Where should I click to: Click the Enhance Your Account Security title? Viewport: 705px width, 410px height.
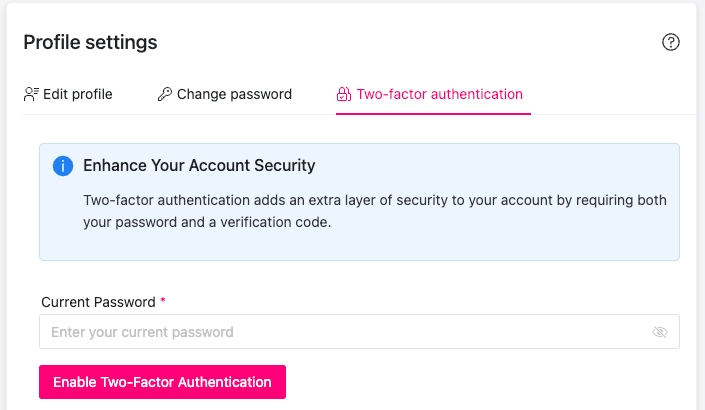tap(199, 165)
